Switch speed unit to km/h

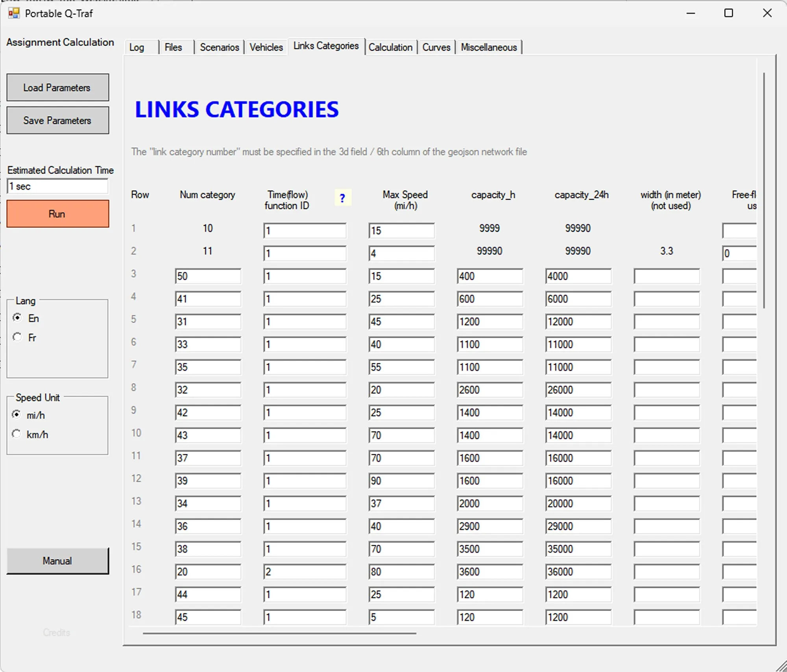[x=17, y=433]
